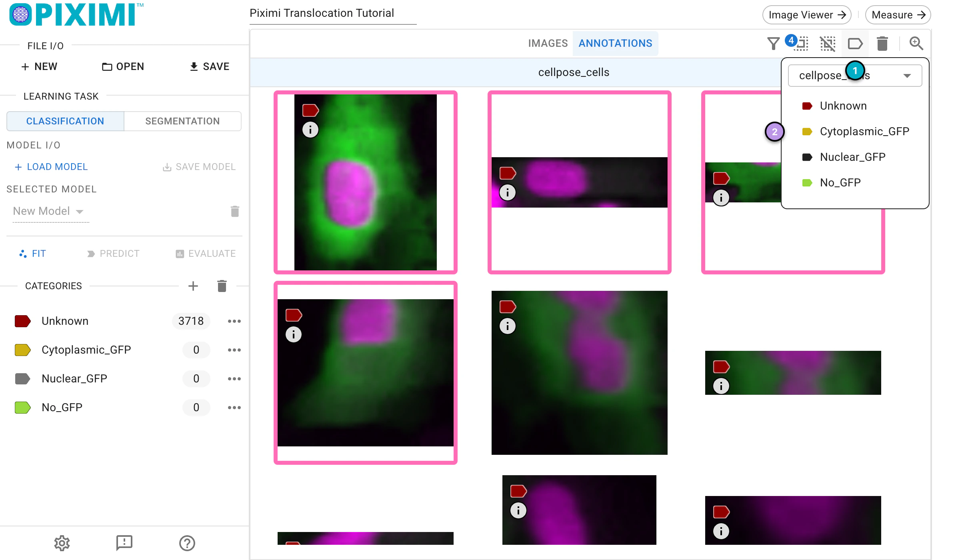
Task: Click the Fit button
Action: [x=33, y=254]
